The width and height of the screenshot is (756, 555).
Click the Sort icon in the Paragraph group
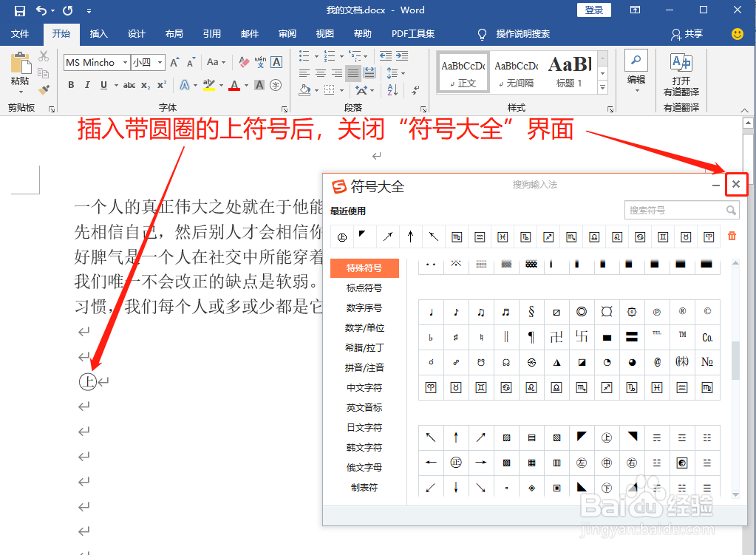pyautogui.click(x=392, y=90)
